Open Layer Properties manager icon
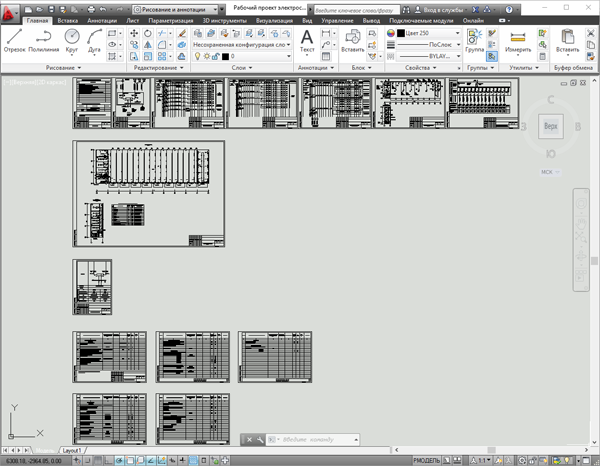This screenshot has width=600, height=466. tap(198, 33)
